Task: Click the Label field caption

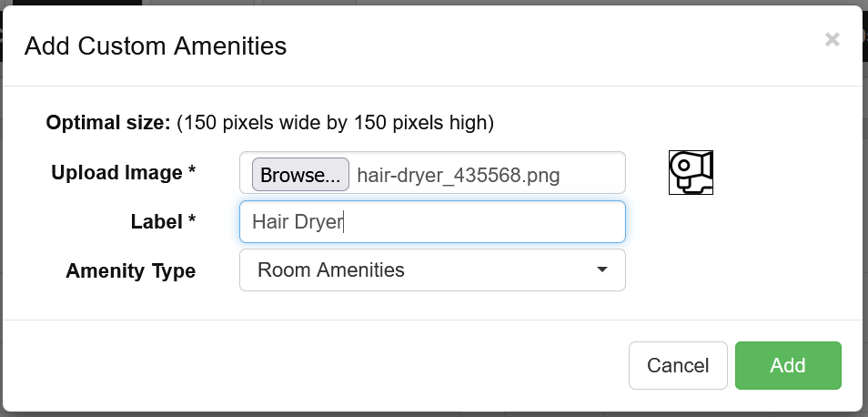Action: coord(163,221)
